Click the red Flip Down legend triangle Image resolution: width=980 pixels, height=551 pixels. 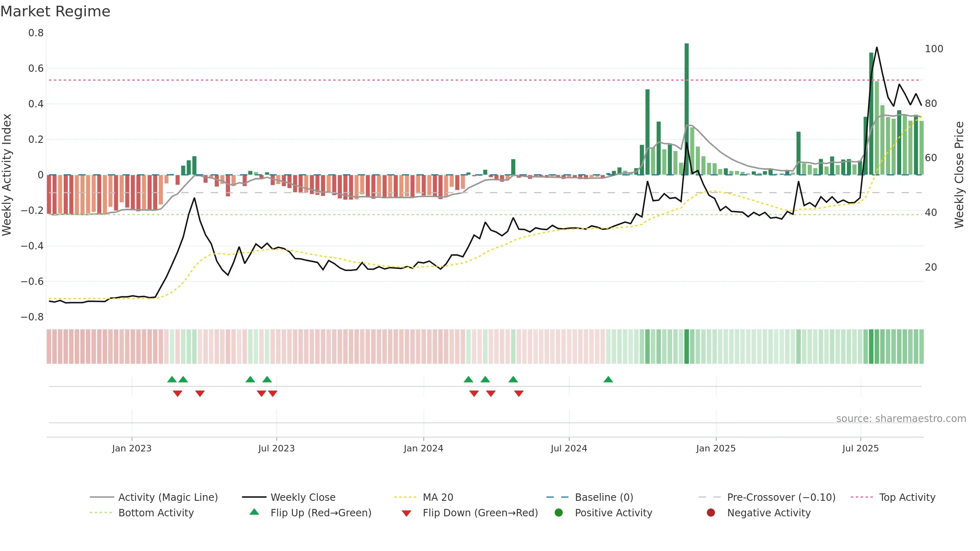(406, 513)
